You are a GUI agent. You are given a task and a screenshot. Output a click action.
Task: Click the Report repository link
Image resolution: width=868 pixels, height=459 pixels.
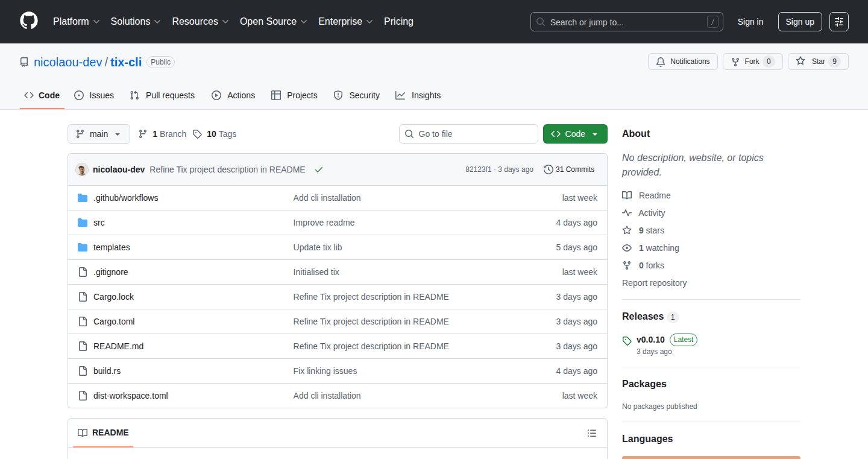(x=655, y=283)
